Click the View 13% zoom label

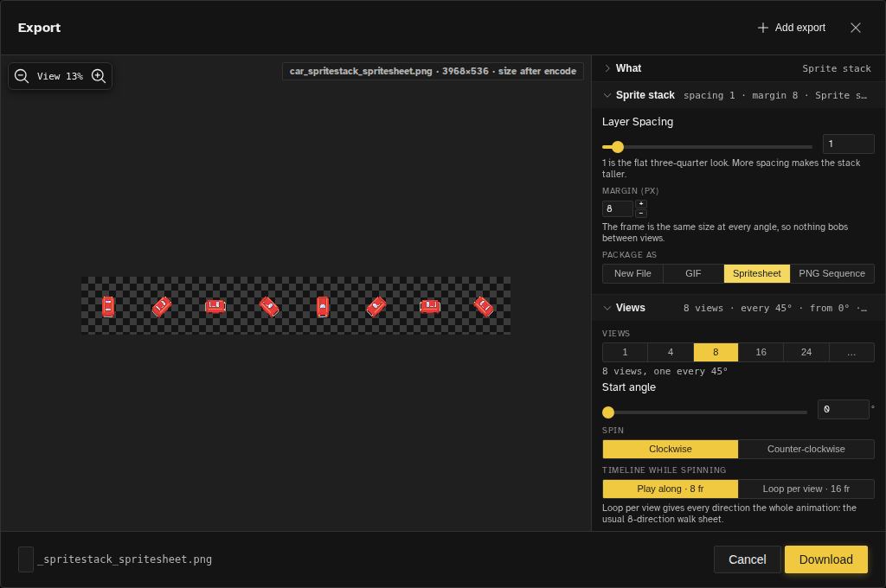pos(60,76)
